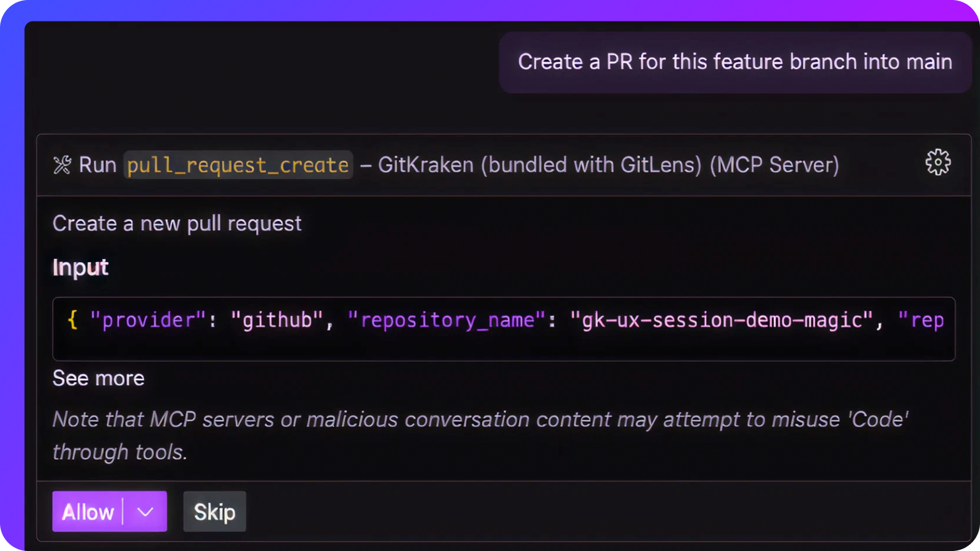
Task: Click the wrench-and-screwdriver tool icon beside Run
Action: (x=62, y=164)
